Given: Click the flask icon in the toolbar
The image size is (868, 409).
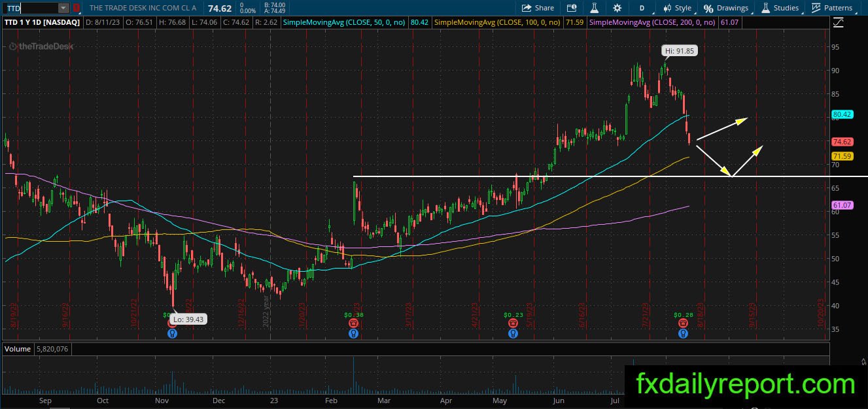Looking at the screenshot, I should [595, 8].
